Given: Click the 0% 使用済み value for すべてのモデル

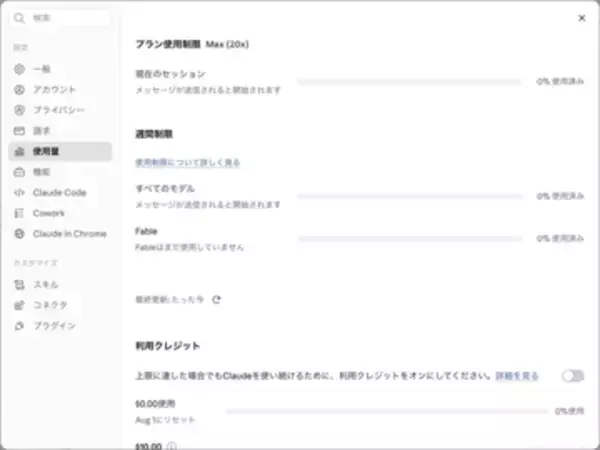Looking at the screenshot, I should pos(560,196).
